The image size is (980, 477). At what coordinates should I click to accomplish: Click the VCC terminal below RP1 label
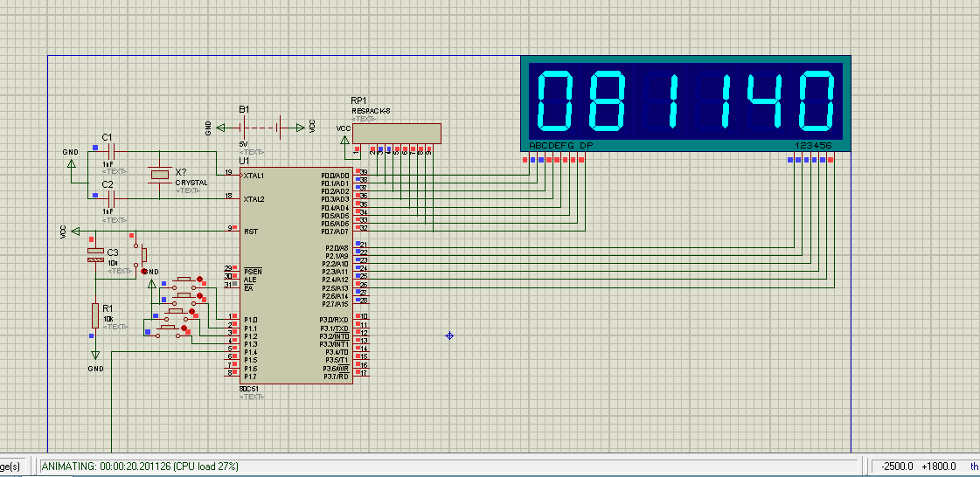[x=344, y=142]
